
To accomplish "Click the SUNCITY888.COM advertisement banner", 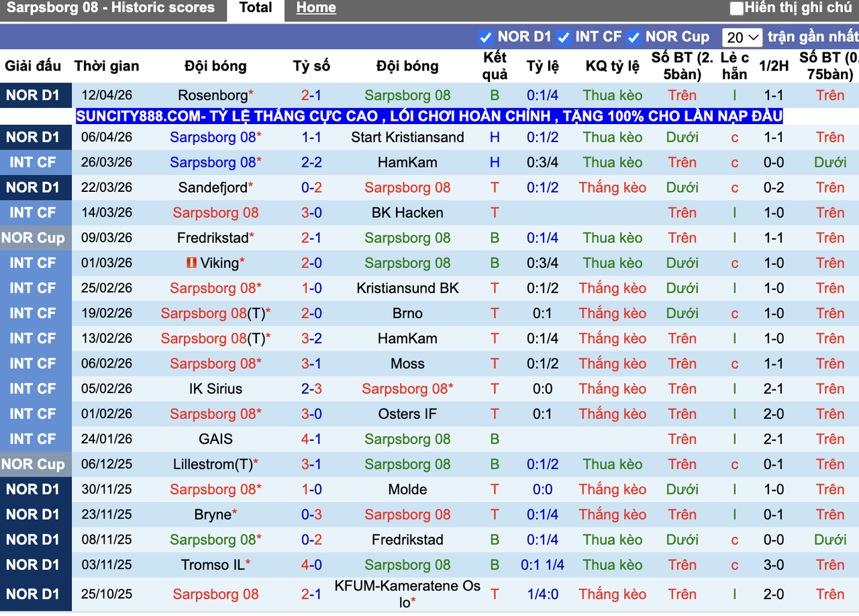I will (x=429, y=116).
